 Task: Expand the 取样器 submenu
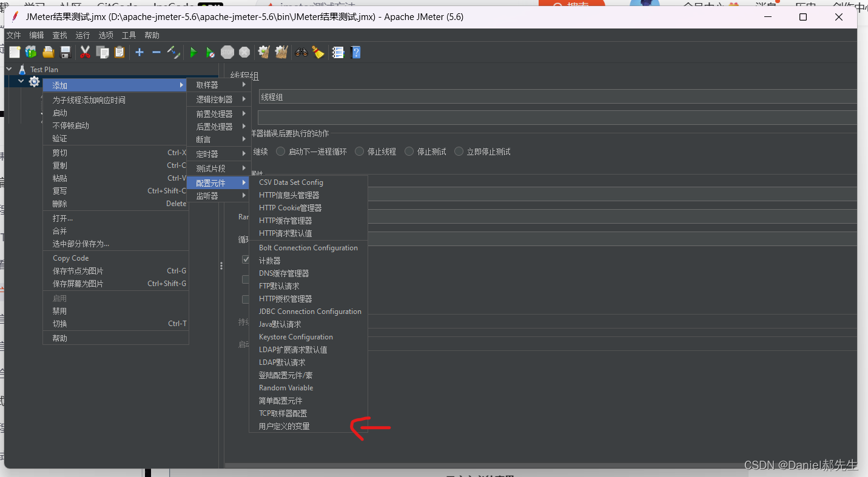[x=218, y=85]
